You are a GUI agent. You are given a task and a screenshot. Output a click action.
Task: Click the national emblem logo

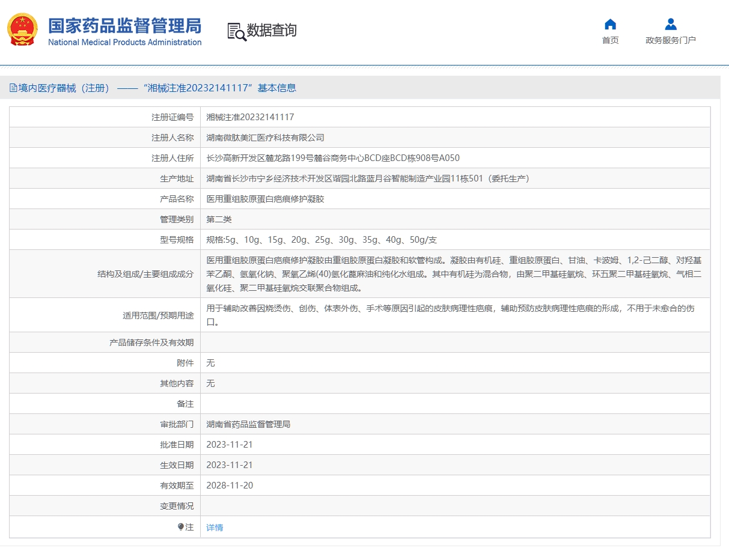pyautogui.click(x=22, y=29)
